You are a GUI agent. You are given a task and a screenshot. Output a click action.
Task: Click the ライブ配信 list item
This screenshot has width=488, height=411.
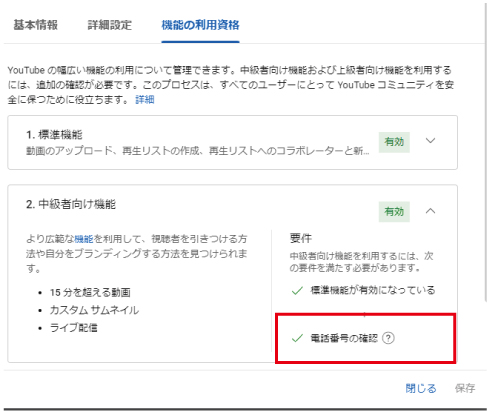click(74, 328)
